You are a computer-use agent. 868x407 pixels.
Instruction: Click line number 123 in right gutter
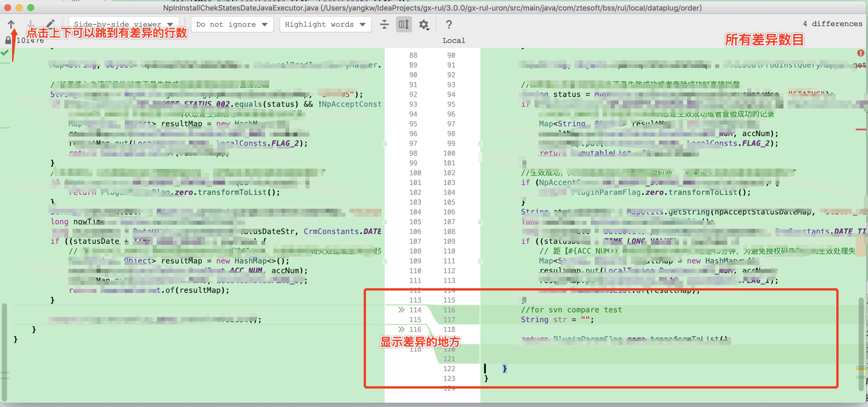coord(449,378)
